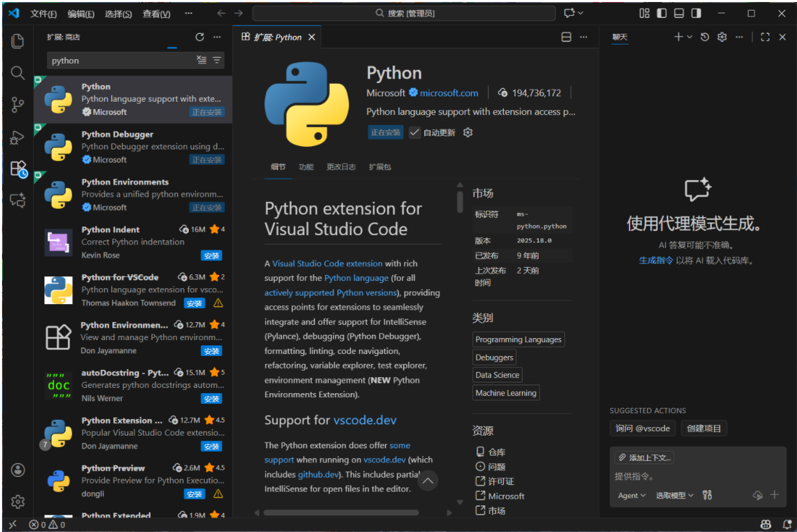Image resolution: width=797 pixels, height=532 pixels.
Task: Switch to the 更改日志 tab
Action: (x=341, y=167)
